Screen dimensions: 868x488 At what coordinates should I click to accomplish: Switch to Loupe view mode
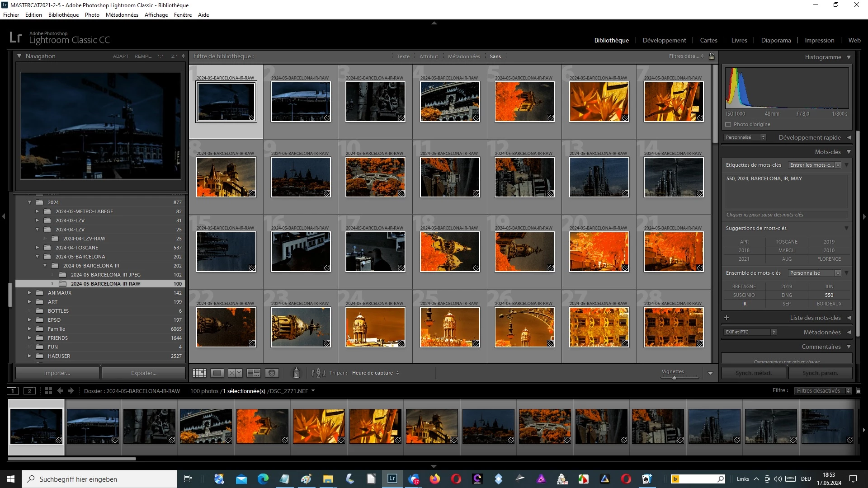(217, 373)
